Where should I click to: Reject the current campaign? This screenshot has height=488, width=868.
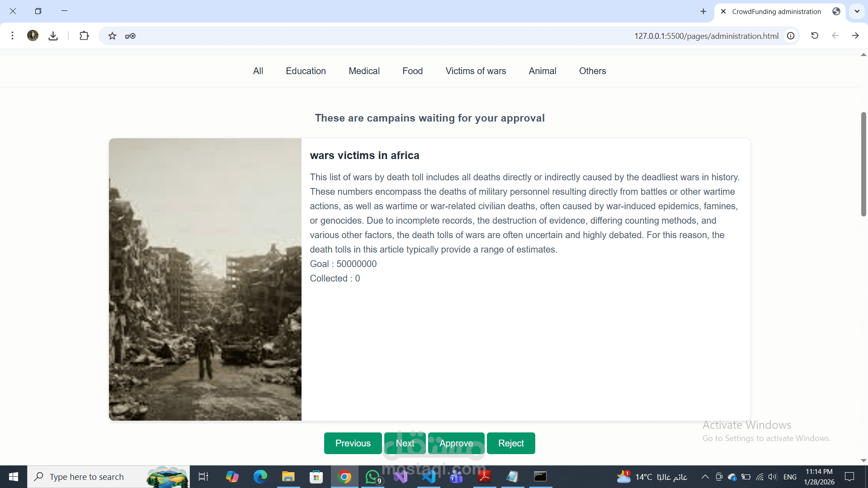coord(511,443)
